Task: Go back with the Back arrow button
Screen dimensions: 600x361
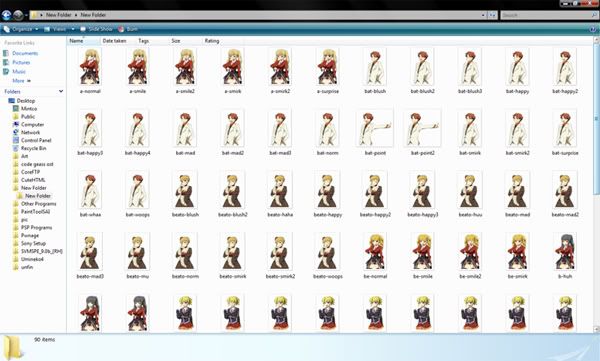Action: [6, 15]
